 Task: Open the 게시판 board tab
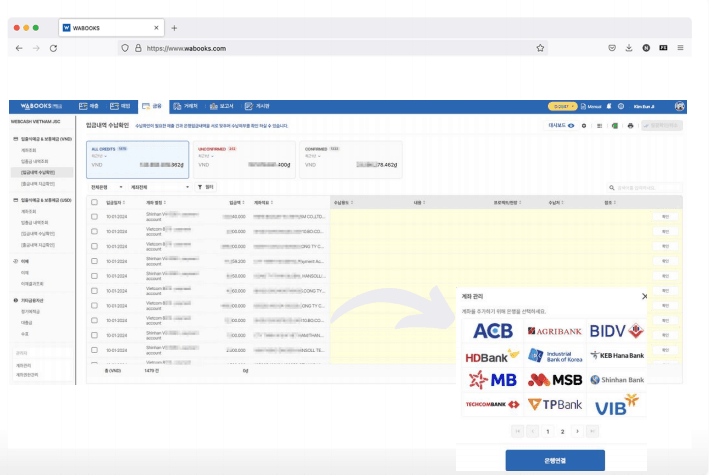coord(257,106)
